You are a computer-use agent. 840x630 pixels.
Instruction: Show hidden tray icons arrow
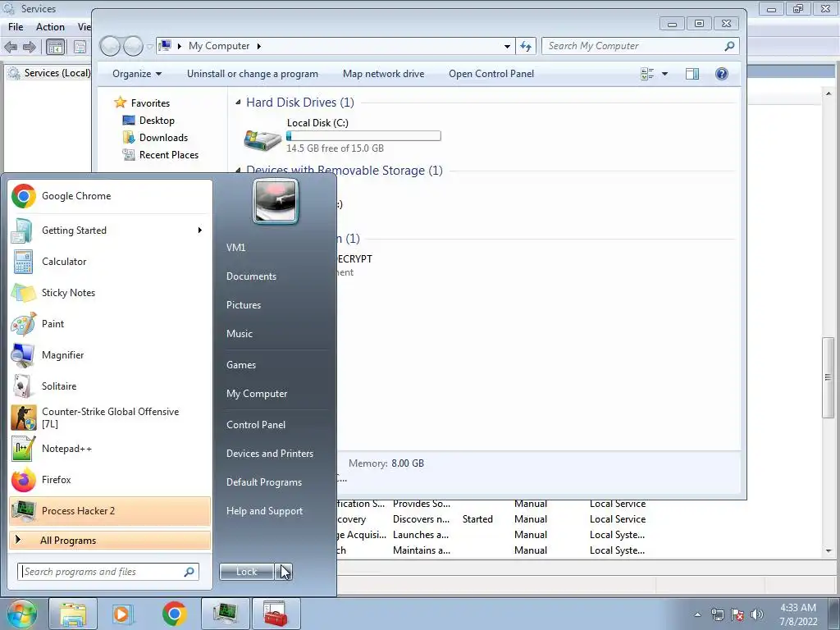(x=697, y=614)
